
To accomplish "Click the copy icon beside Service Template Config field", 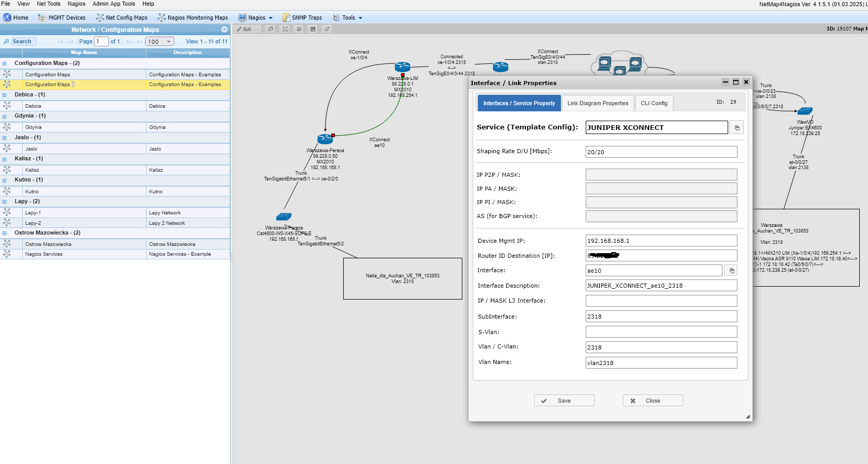I will pos(736,127).
